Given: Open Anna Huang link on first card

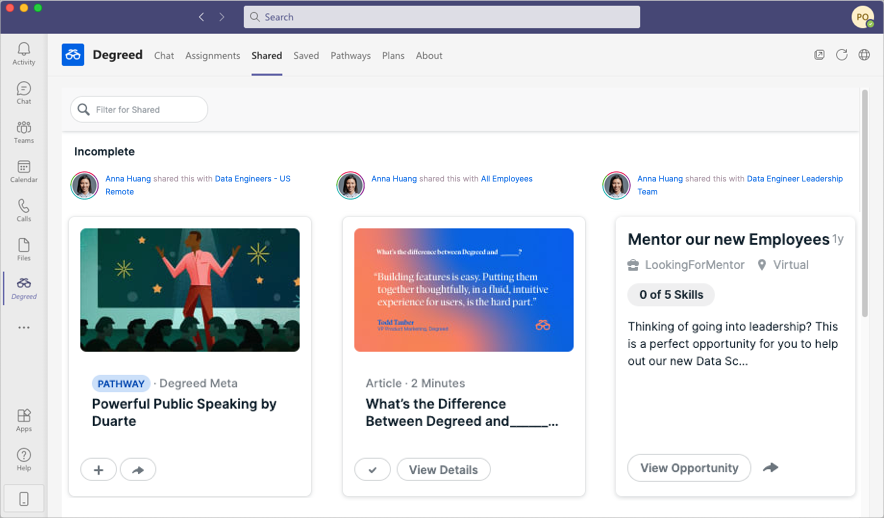Looking at the screenshot, I should [x=128, y=179].
